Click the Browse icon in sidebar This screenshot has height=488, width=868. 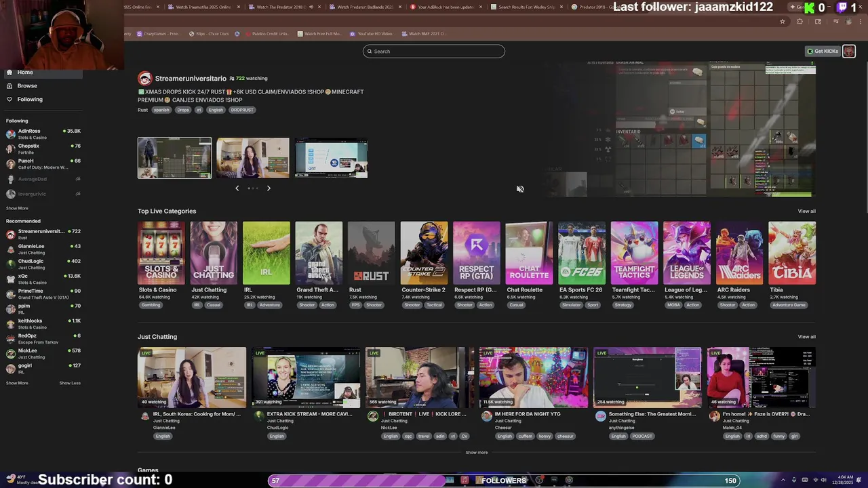tap(9, 85)
